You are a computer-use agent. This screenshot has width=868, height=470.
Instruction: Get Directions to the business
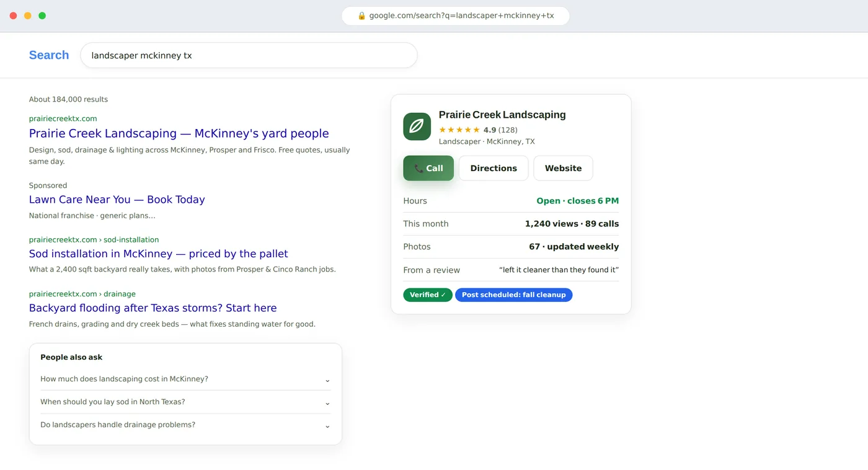click(494, 168)
